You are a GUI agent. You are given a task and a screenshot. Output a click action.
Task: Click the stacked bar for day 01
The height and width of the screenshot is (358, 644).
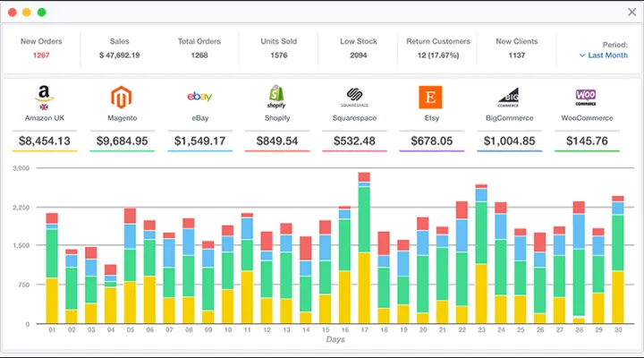point(52,268)
